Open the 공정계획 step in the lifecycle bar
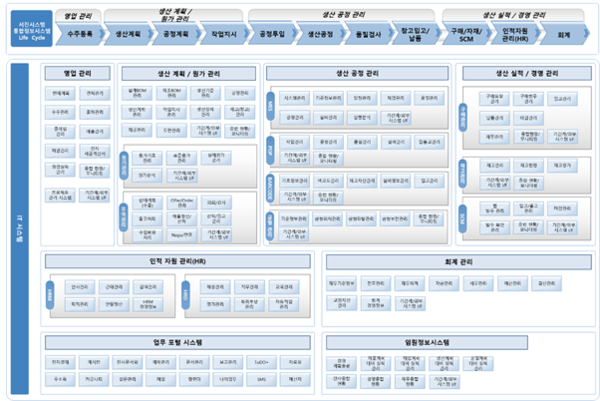600x401 pixels. (x=178, y=33)
